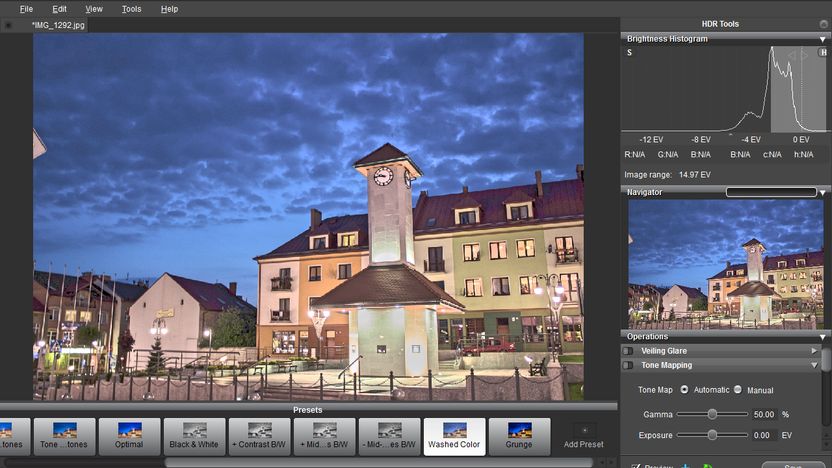Click the Exposure value field 0.00
Screen dimensions: 832x468
coord(765,435)
